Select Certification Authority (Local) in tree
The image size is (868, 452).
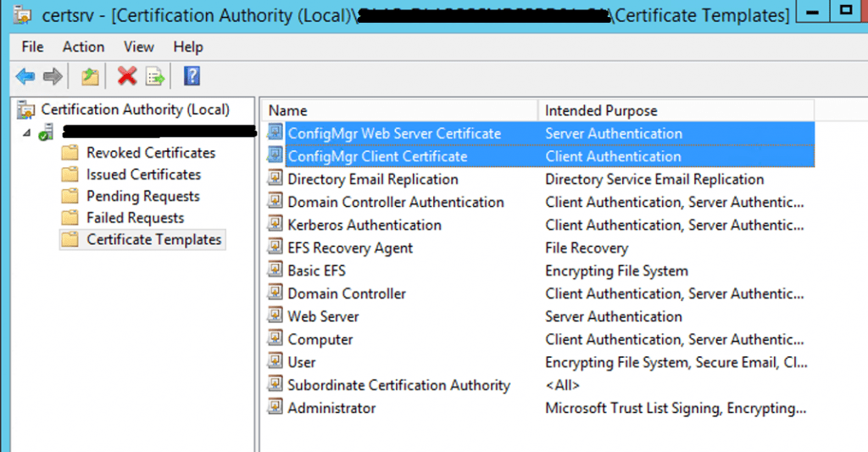pyautogui.click(x=135, y=109)
